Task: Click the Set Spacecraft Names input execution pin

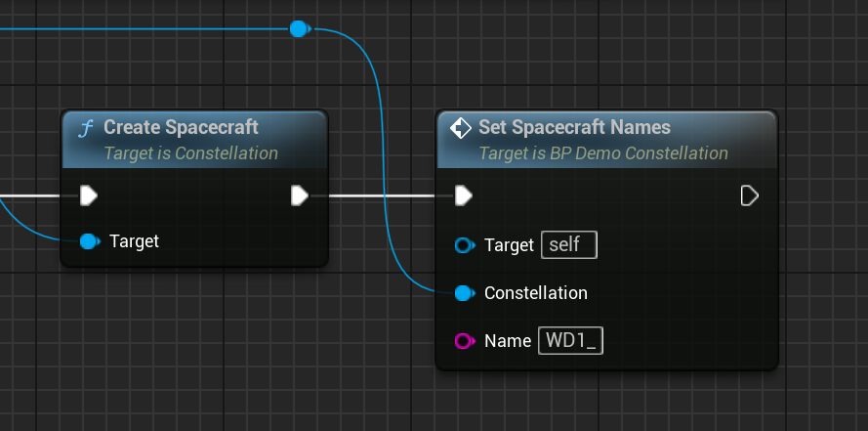Action: [464, 195]
